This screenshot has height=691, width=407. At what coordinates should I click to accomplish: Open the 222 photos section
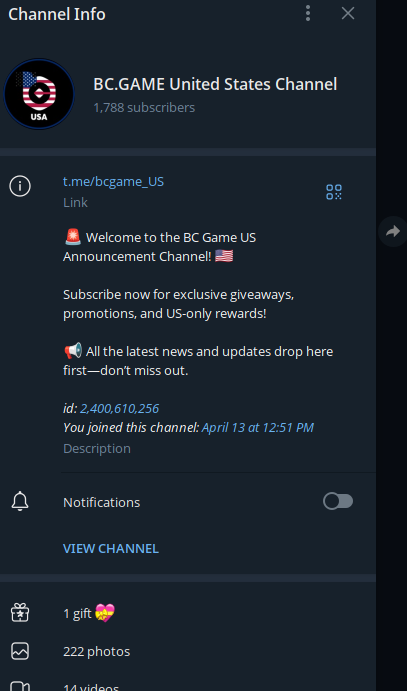[188, 651]
